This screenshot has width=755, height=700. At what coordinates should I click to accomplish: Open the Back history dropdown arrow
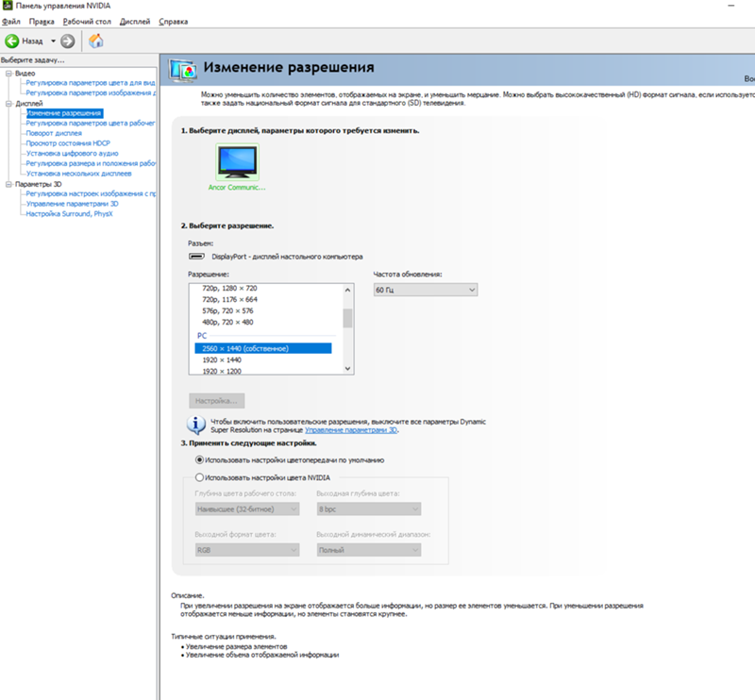53,42
